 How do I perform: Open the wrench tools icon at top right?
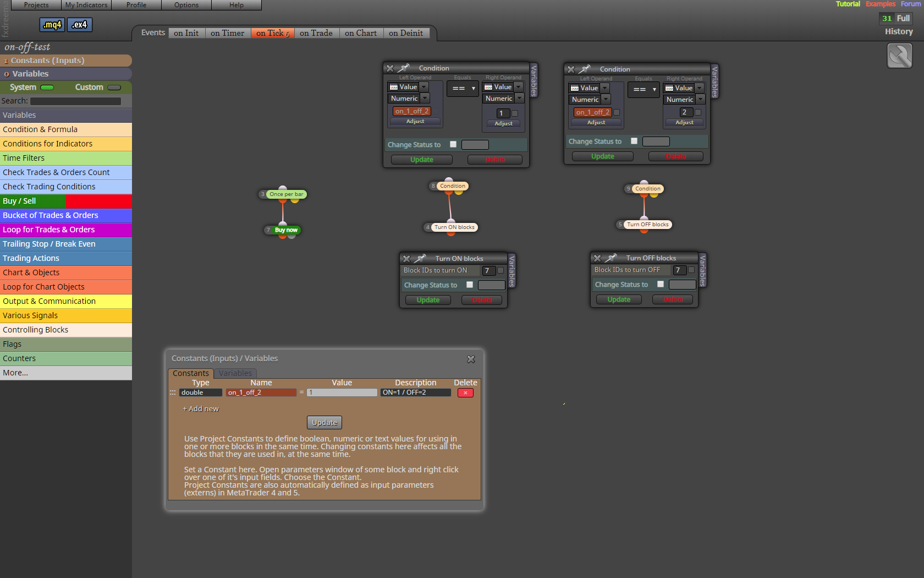coord(900,56)
